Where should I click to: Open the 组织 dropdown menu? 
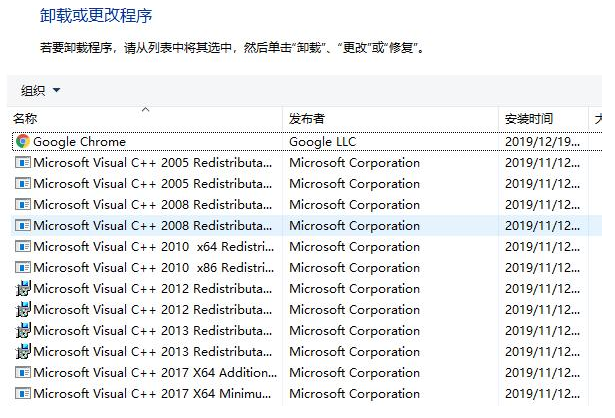(x=41, y=91)
